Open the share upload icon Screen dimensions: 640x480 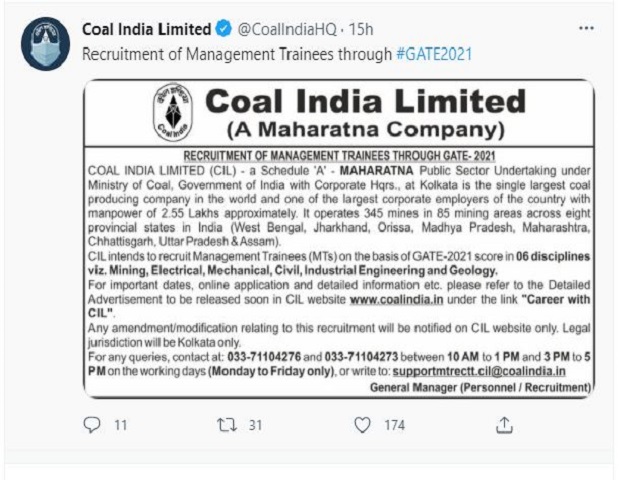pos(504,425)
